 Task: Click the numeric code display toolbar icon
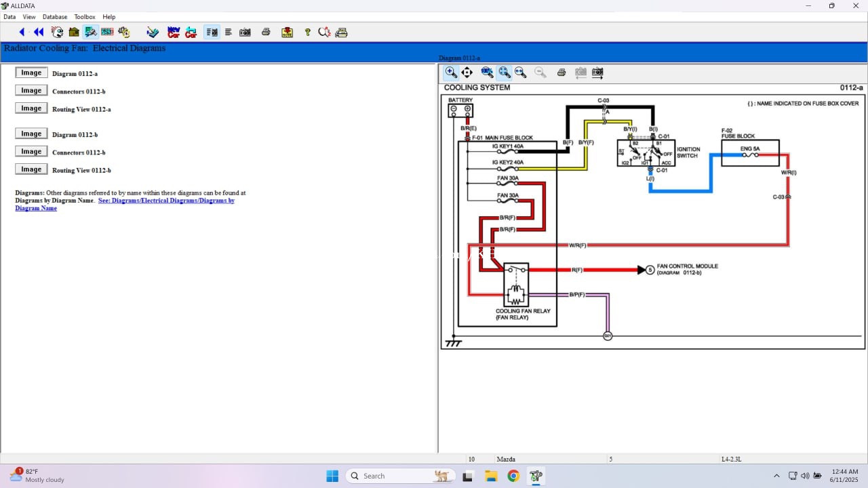pos(107,32)
